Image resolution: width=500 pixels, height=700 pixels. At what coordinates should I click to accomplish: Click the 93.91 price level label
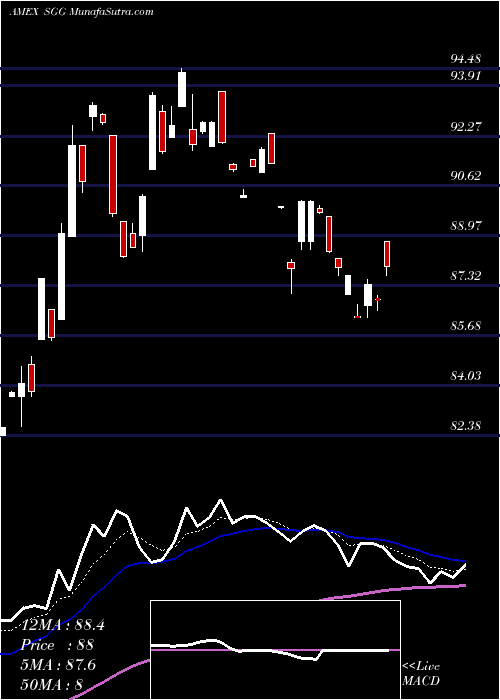point(465,75)
